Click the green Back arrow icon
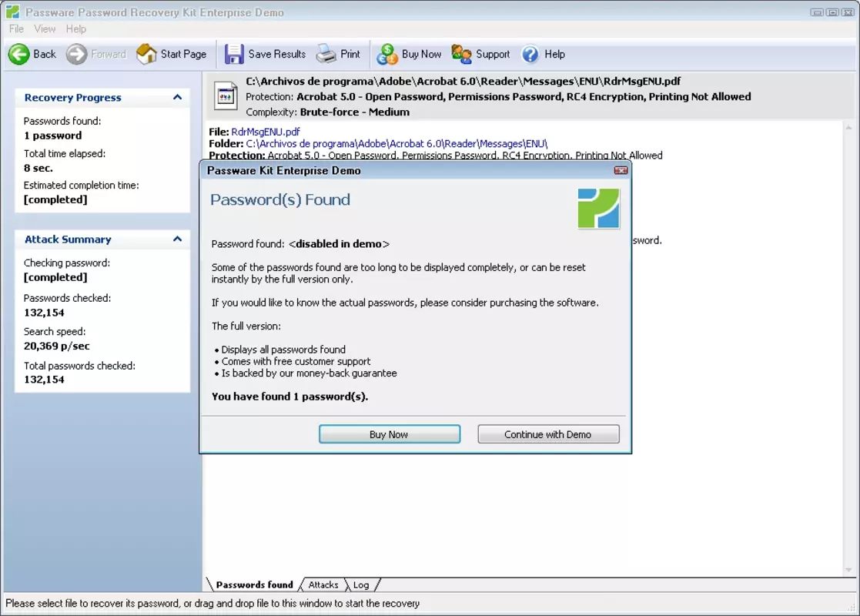This screenshot has width=860, height=616. [18, 55]
